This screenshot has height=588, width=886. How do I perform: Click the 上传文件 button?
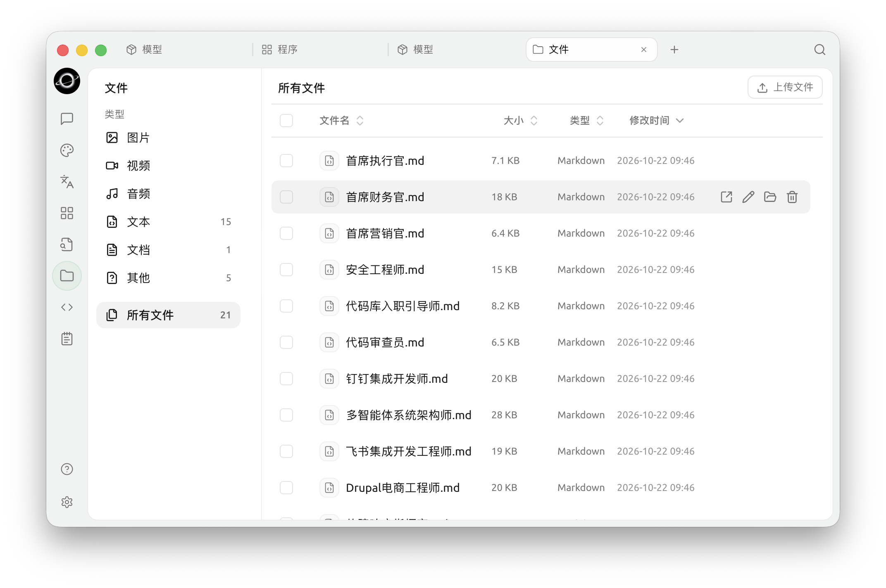785,87
